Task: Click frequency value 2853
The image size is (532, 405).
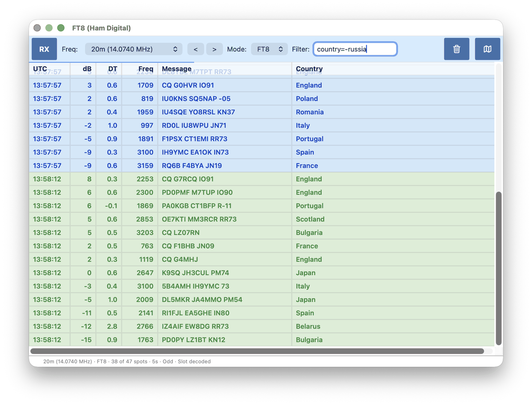Action: 145,219
